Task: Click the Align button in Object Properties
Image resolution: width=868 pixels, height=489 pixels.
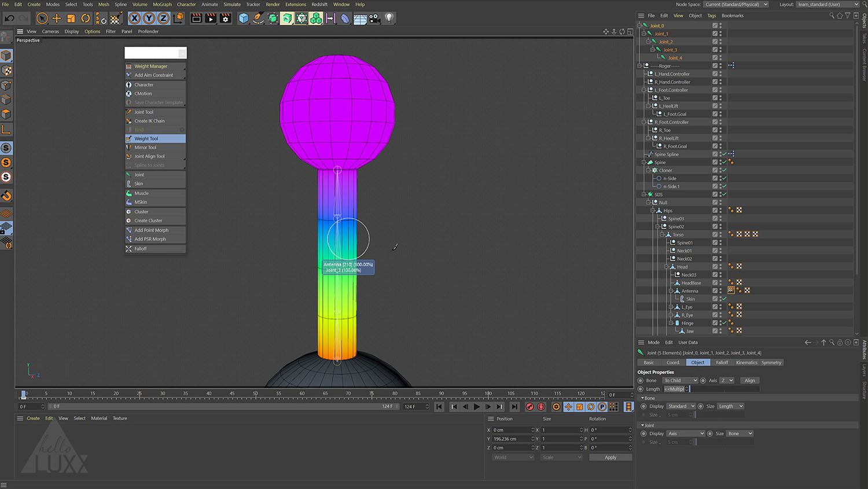Action: [x=749, y=380]
